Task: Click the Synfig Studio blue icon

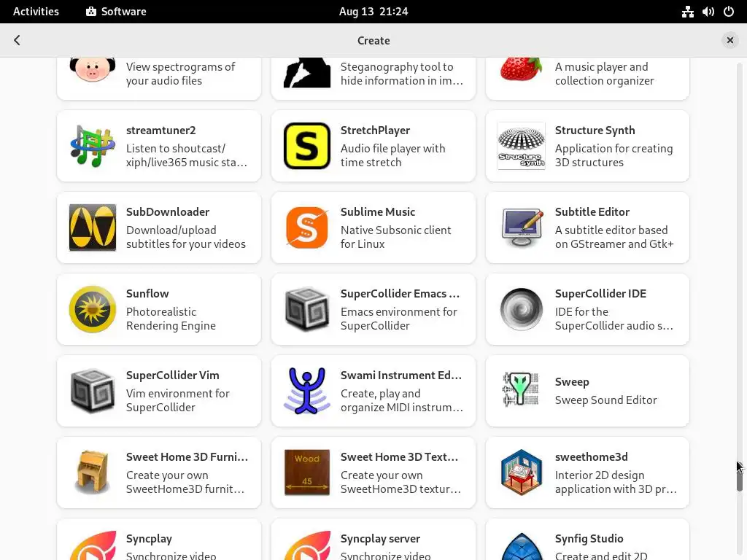Action: click(521, 546)
